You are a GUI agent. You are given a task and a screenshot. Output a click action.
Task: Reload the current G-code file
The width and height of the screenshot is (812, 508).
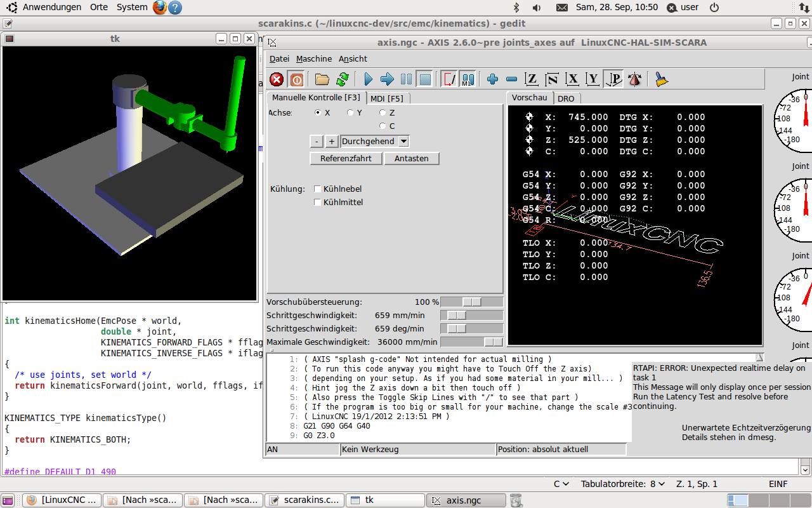click(342, 79)
